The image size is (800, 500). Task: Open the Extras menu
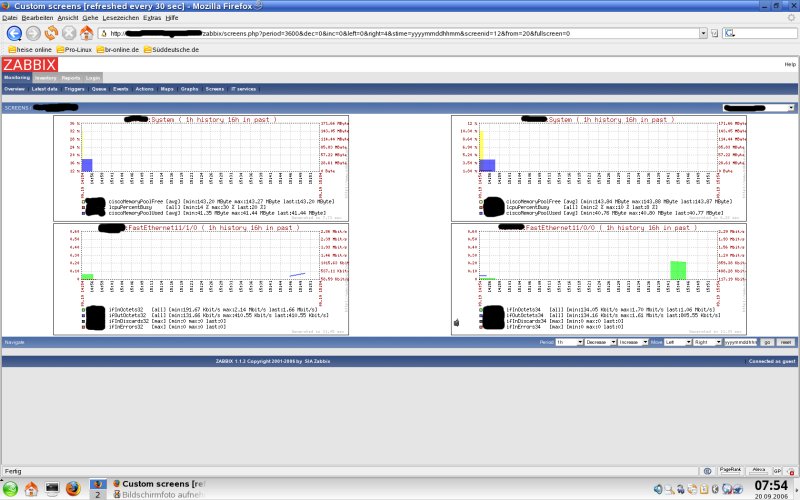tap(152, 18)
